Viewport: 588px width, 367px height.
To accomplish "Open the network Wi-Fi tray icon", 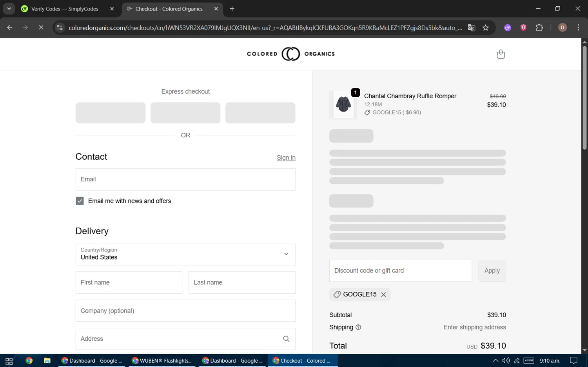I will click(517, 361).
